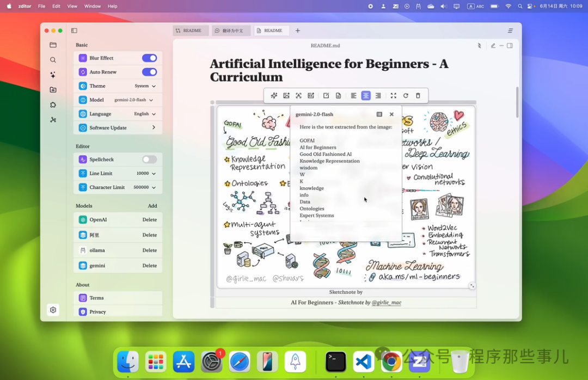Open the Edit menu
Screen dimensions: 588x380
[x=56, y=6]
